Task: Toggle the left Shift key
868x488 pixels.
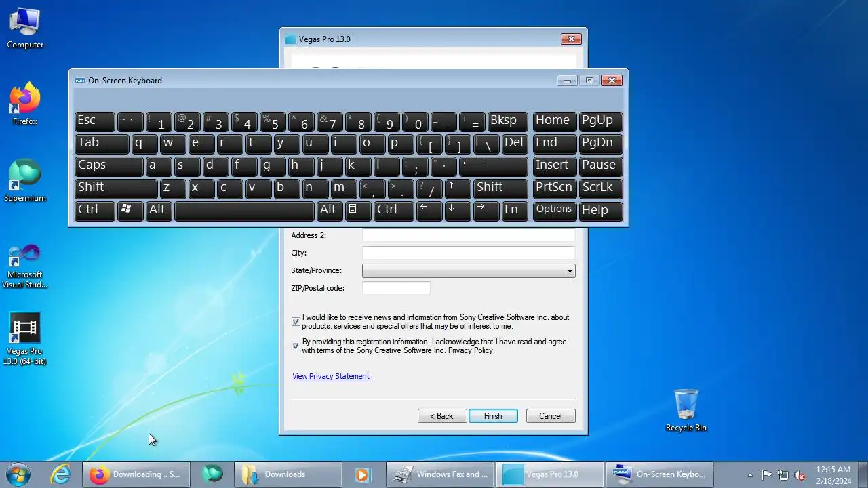Action: [x=116, y=188]
